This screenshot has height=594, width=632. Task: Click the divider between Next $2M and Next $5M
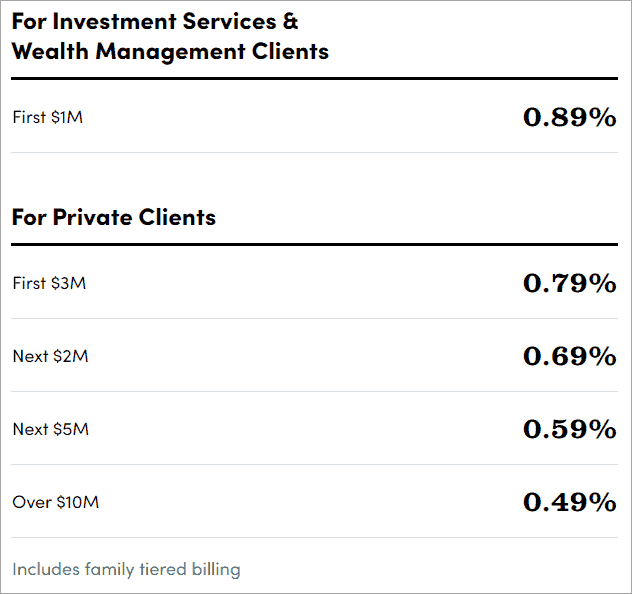click(x=315, y=392)
